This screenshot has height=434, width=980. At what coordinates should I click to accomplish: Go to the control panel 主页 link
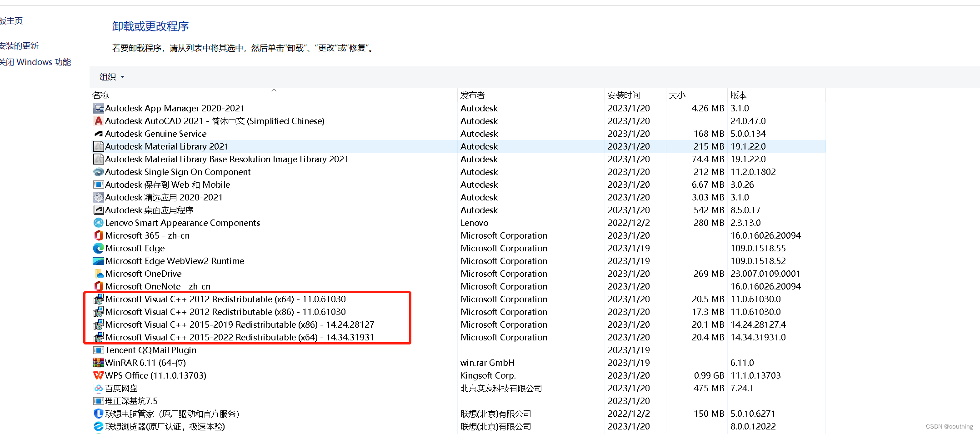click(x=11, y=21)
